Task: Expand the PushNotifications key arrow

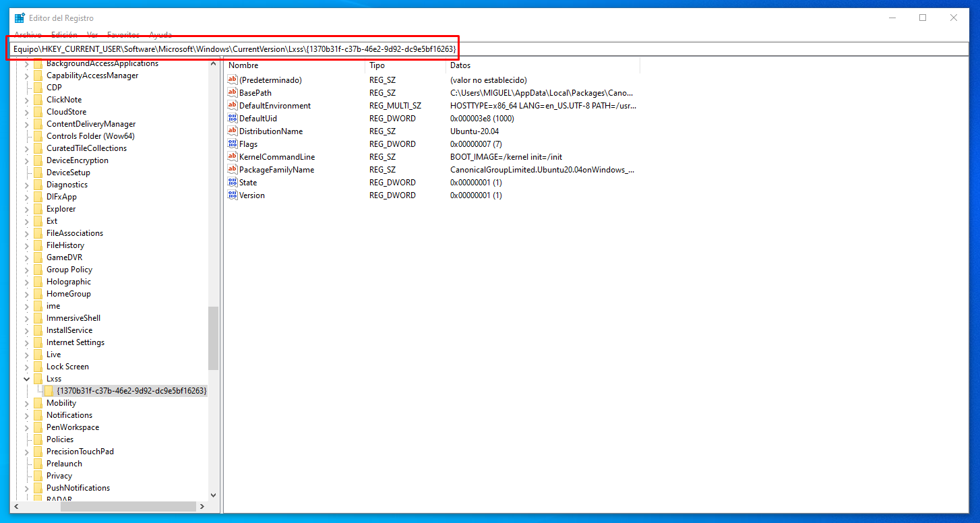Action: [x=27, y=488]
